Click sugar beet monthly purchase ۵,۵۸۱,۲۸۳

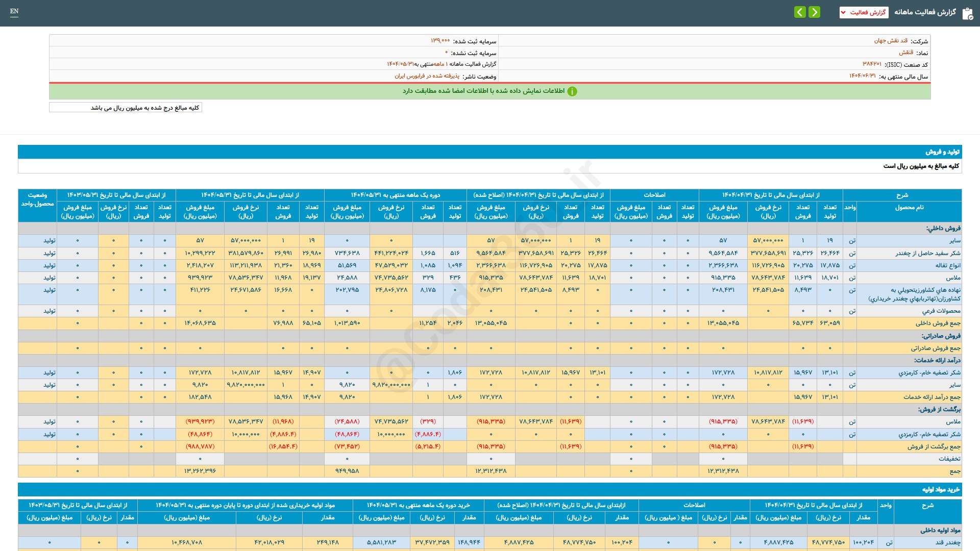pos(381,542)
